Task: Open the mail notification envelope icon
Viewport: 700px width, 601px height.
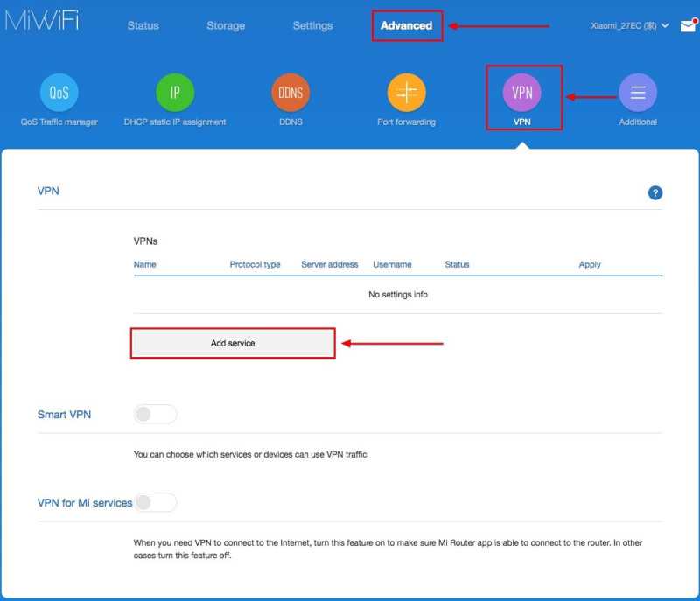Action: coord(689,26)
